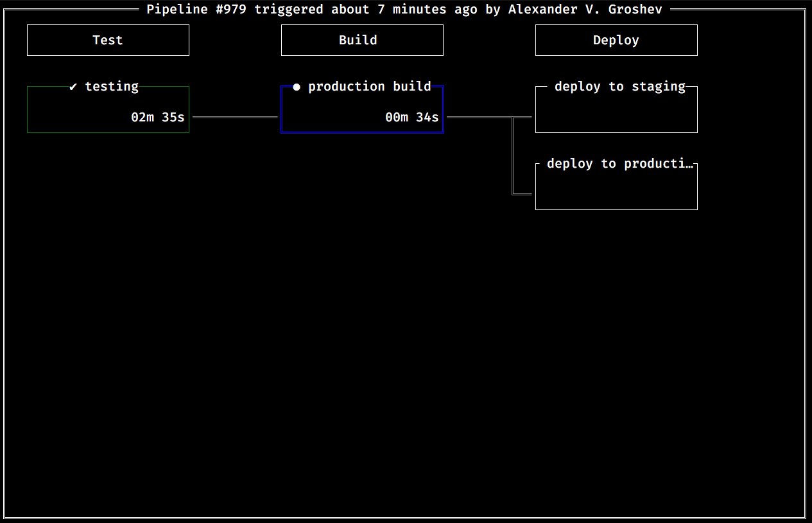Click the running dot icon on production build
812x523 pixels.
pos(297,87)
